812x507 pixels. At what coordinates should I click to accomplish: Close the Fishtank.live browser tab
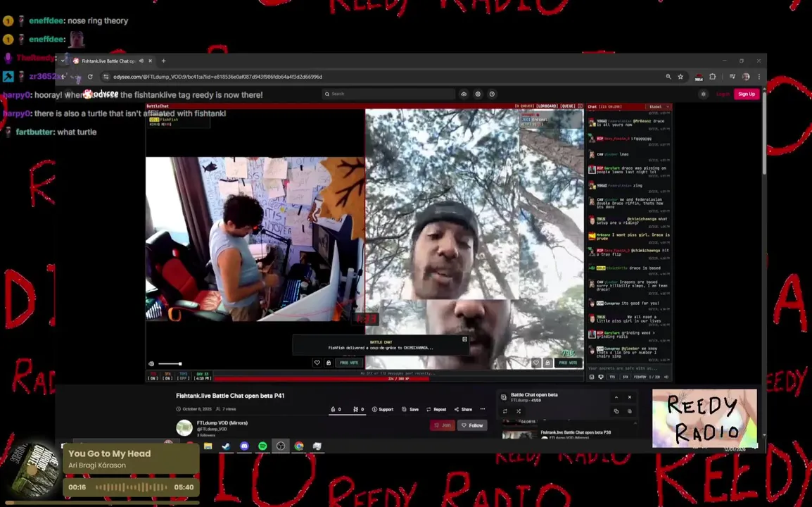(x=150, y=61)
